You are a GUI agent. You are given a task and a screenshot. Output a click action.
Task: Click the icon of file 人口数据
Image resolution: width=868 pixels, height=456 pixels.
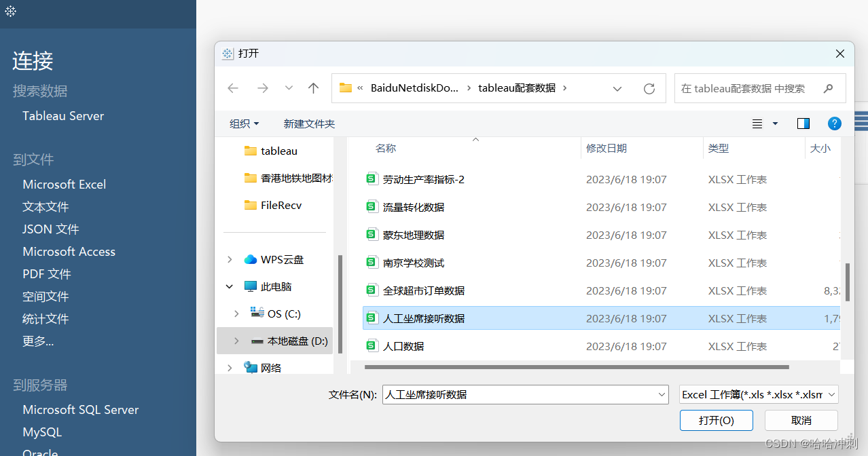(x=372, y=346)
